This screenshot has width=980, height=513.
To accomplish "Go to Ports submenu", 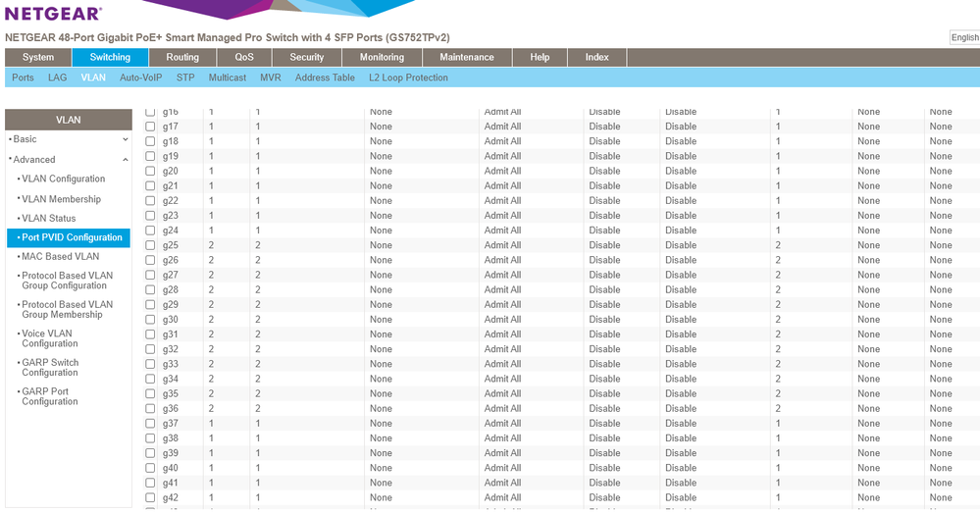I will (24, 77).
